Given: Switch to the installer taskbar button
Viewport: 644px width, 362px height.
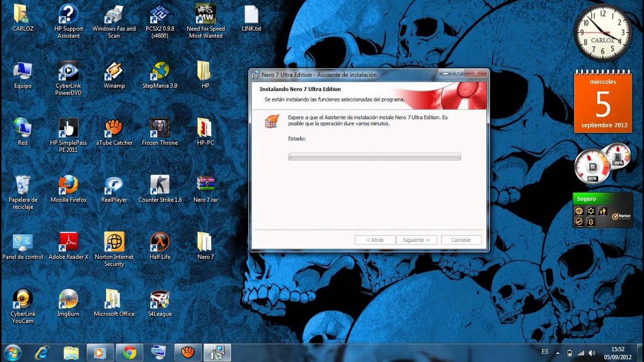Looking at the screenshot, I should pos(217,353).
